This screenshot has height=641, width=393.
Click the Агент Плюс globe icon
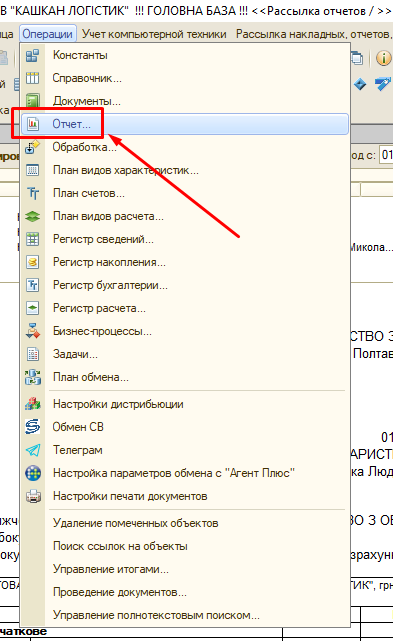coord(33,473)
